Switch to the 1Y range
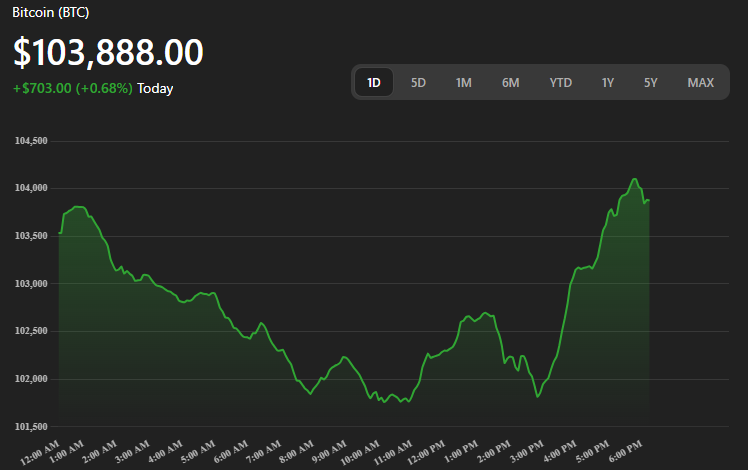748x470 pixels. [607, 83]
